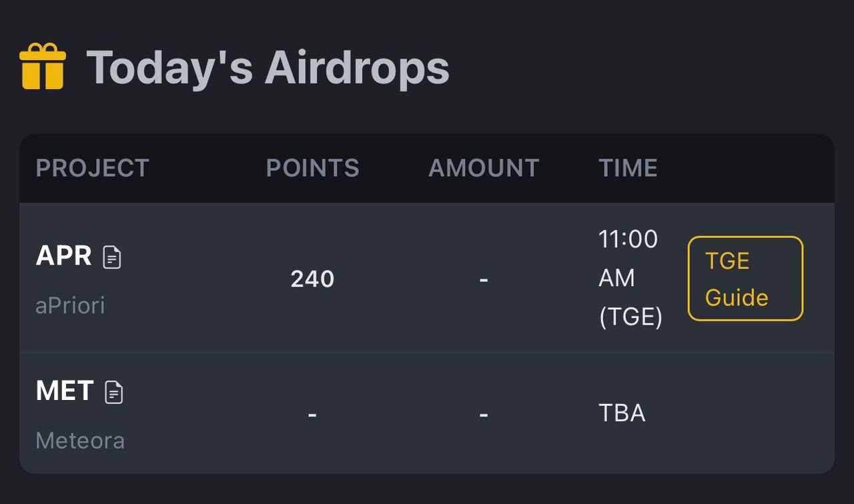Select the MET project ticker

coord(64,391)
